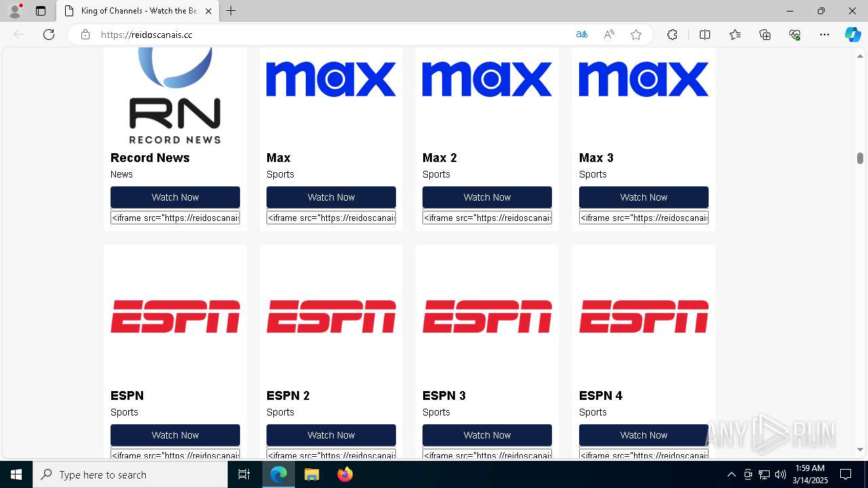Screen dimensions: 868x488
Task: Click the ESPN 2 logo thumbnail
Action: [x=331, y=317]
